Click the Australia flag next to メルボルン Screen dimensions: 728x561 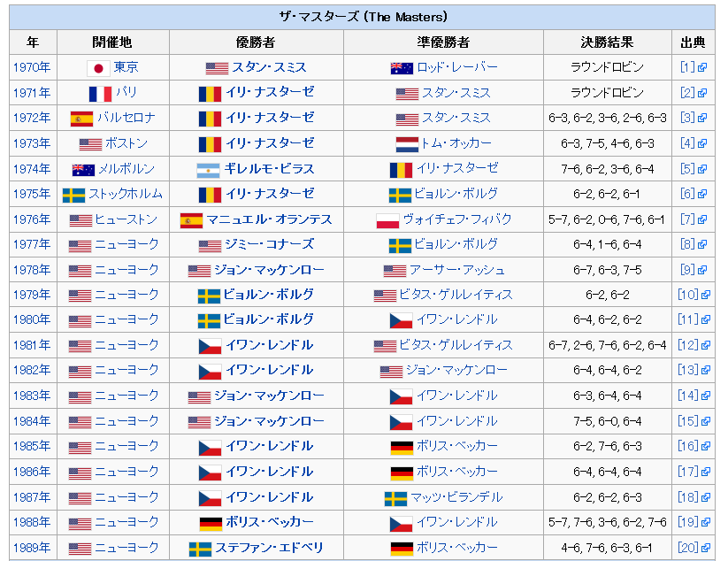[x=83, y=170]
